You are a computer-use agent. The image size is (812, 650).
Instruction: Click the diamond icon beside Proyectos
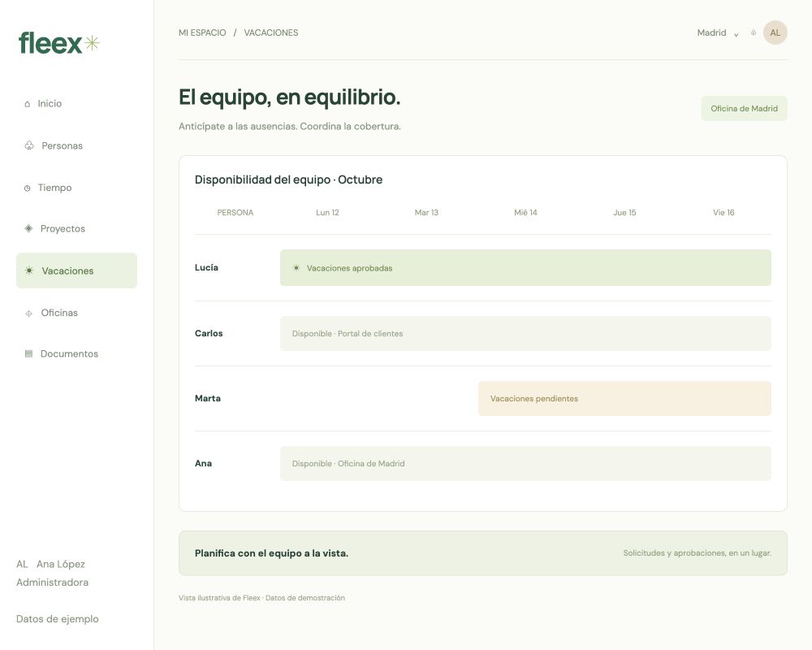coord(29,228)
